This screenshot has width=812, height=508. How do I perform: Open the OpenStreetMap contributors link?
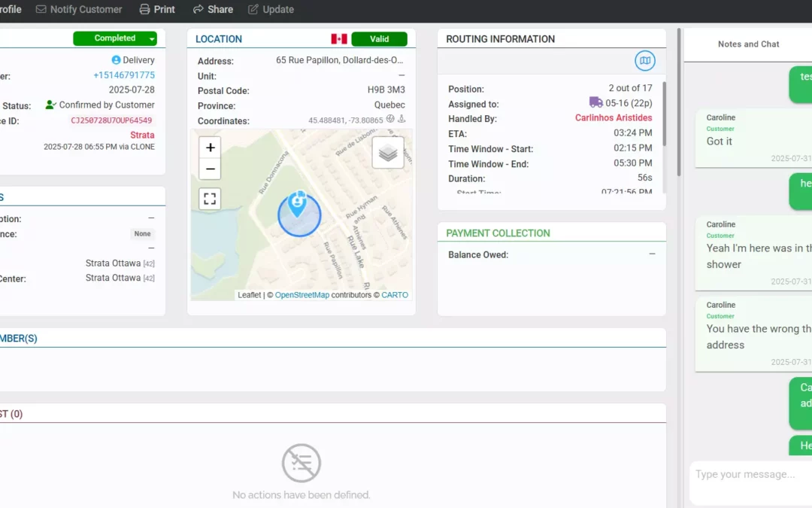click(x=301, y=295)
